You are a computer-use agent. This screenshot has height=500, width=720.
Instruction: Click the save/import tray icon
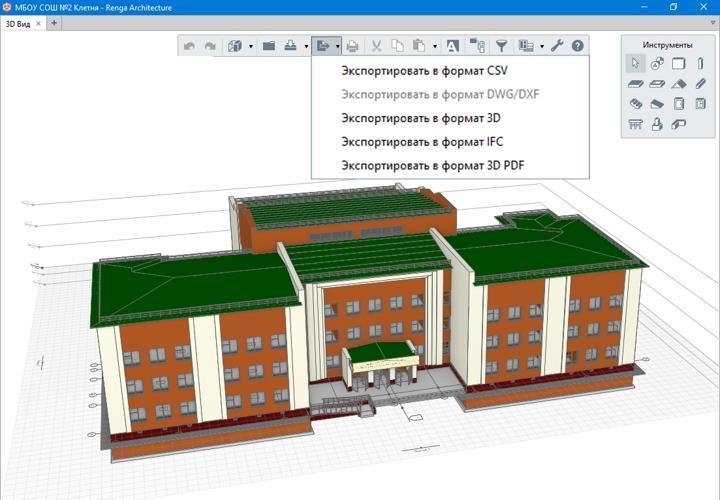tap(290, 45)
